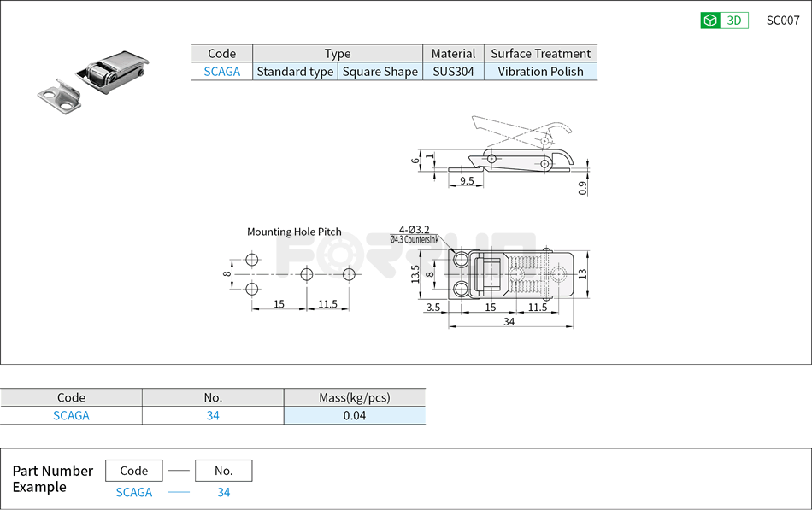Click the SUS304 material cell
The height and width of the screenshot is (510, 812).
[453, 72]
